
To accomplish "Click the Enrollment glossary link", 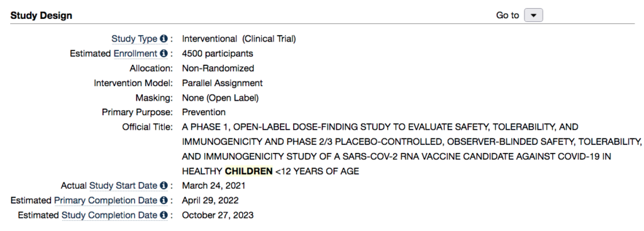I will 136,54.
